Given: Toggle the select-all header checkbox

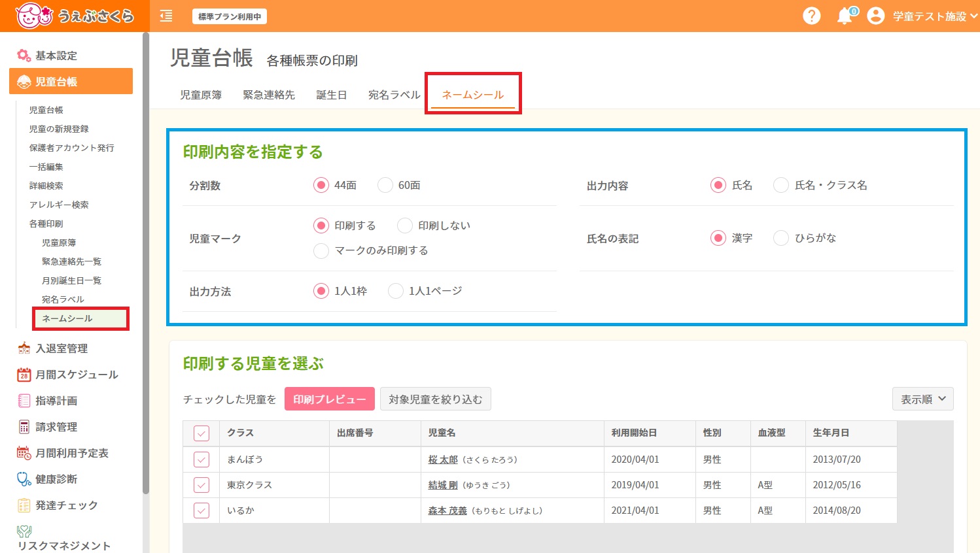Looking at the screenshot, I should 201,433.
